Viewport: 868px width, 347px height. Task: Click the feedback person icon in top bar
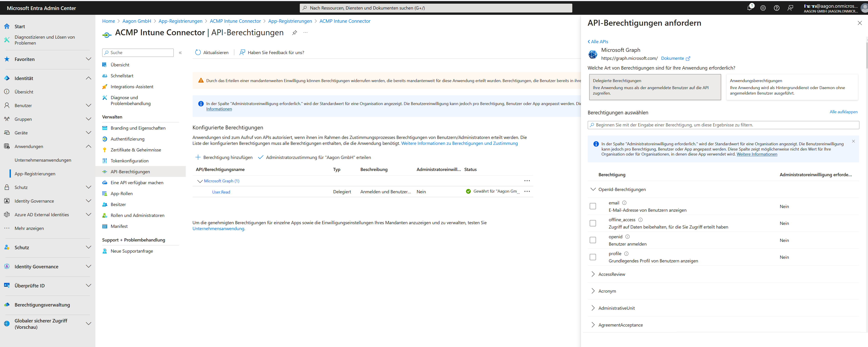tap(790, 8)
